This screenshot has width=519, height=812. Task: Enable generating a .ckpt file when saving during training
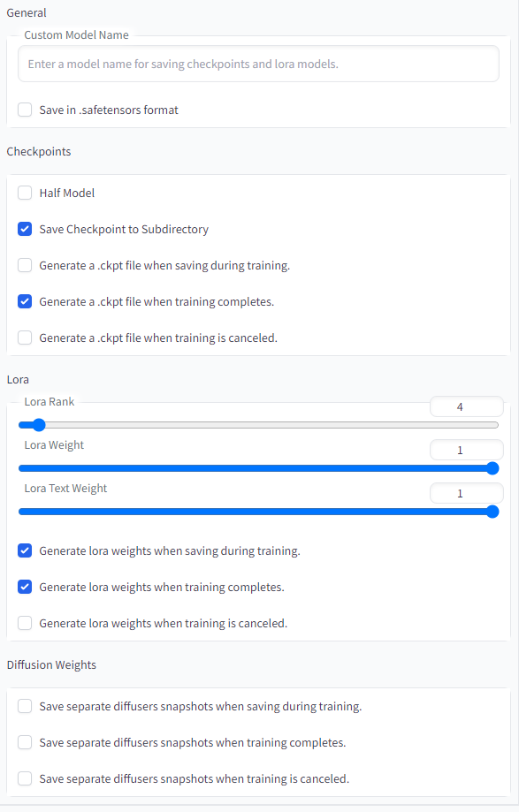[25, 265]
